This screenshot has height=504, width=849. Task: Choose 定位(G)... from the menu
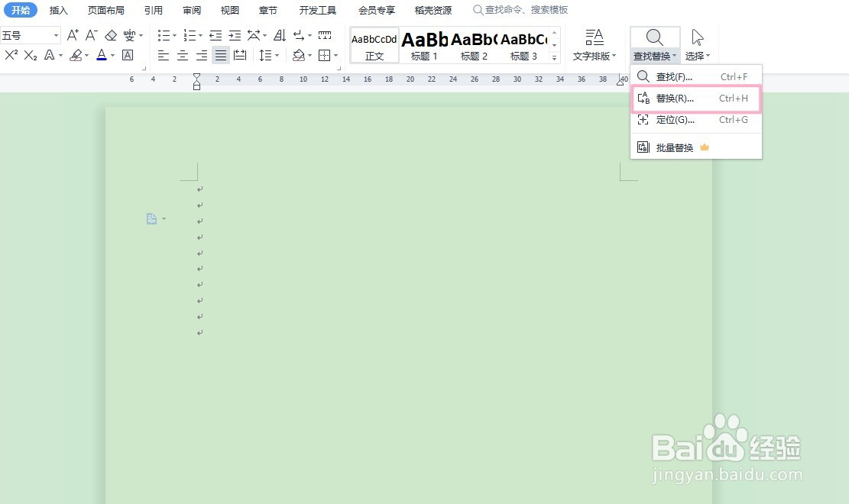695,120
